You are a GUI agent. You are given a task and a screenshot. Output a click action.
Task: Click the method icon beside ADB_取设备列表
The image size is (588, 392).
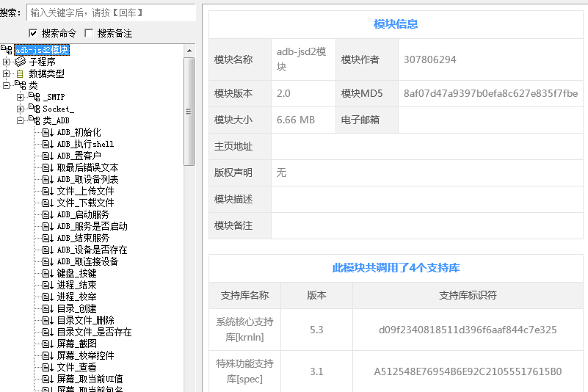pos(48,179)
